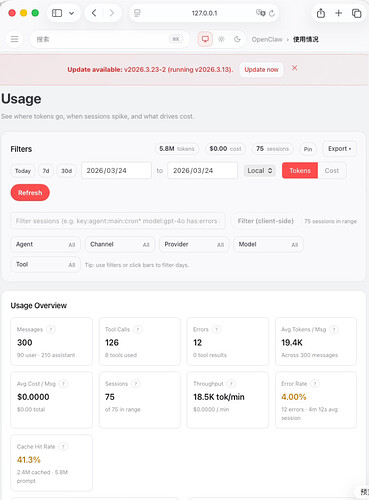The image size is (369, 500).
Task: Select Today date range
Action: click(x=23, y=171)
